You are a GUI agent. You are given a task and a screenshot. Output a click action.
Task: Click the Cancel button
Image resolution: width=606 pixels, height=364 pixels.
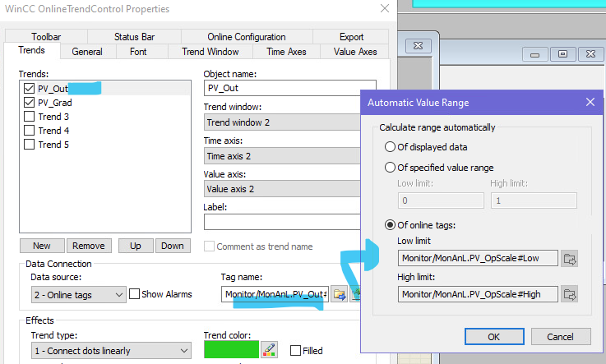tap(561, 337)
